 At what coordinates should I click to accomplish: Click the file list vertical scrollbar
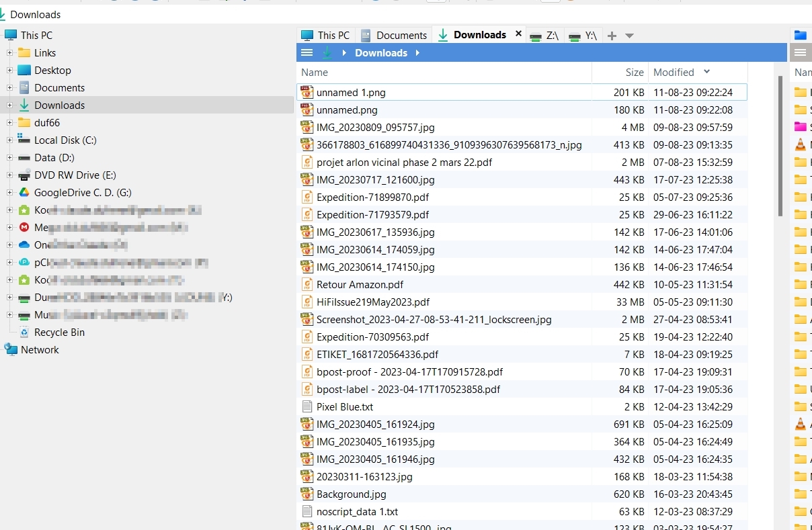[780, 145]
